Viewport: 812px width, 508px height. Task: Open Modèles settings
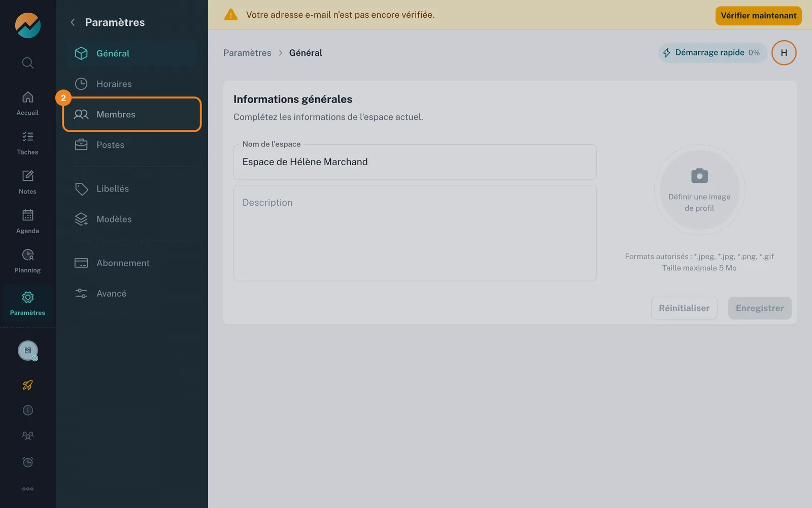tap(131, 219)
